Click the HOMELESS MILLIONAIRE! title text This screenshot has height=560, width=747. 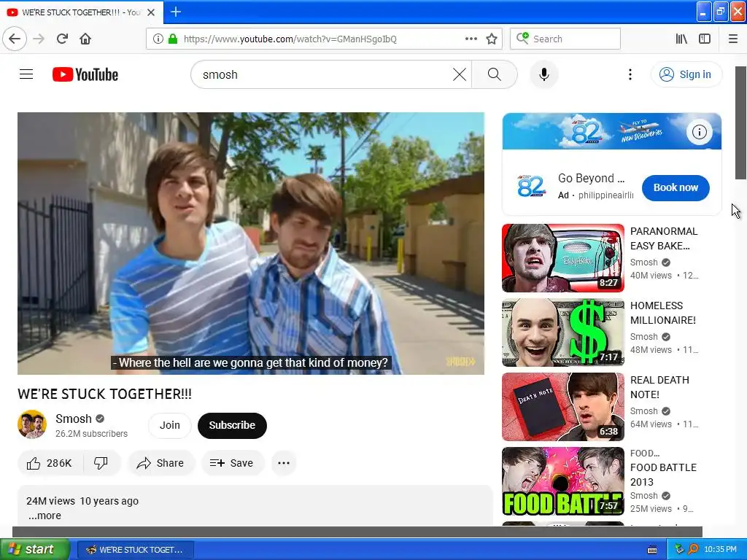click(662, 313)
